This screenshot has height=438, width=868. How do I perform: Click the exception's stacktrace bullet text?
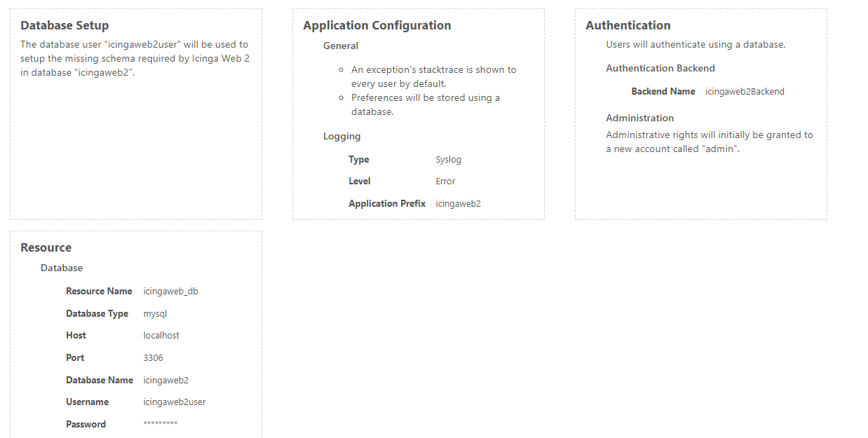coord(434,76)
